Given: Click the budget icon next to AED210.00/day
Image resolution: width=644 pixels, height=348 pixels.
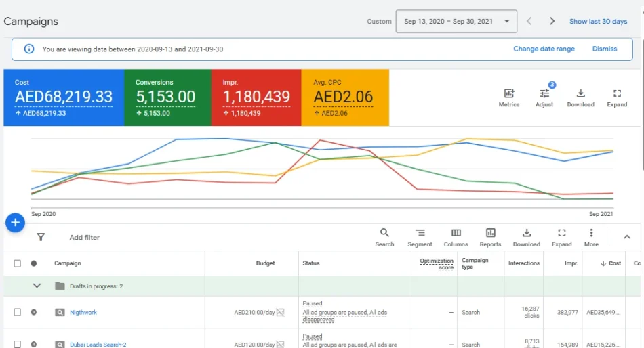Looking at the screenshot, I should point(281,312).
